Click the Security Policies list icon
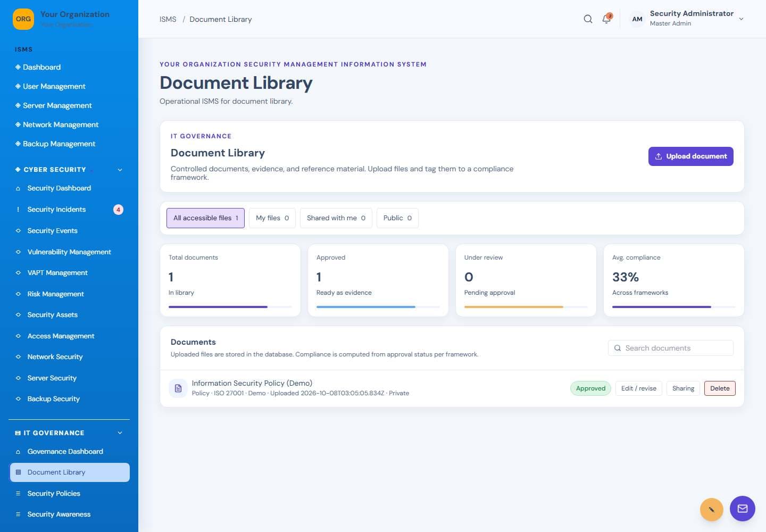 [18, 494]
